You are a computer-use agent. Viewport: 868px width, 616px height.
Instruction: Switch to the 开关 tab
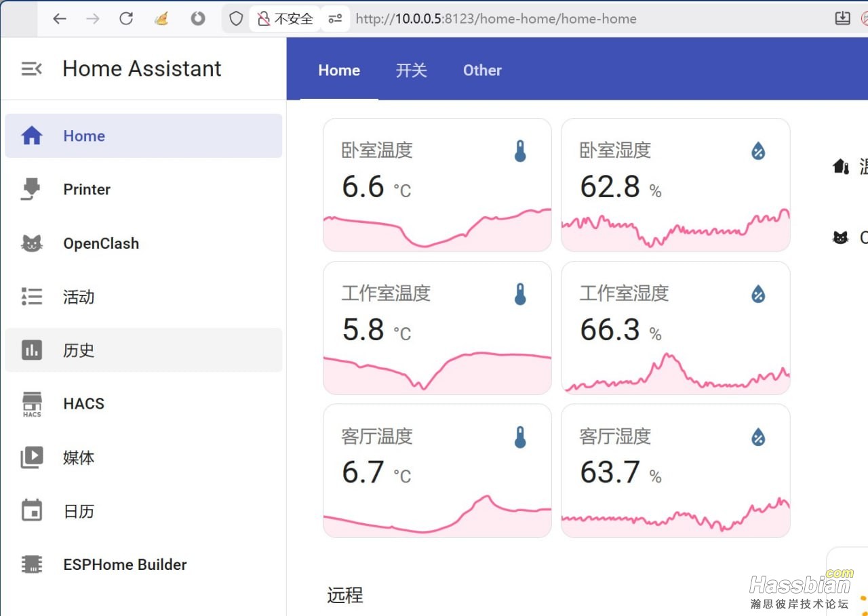pyautogui.click(x=411, y=70)
